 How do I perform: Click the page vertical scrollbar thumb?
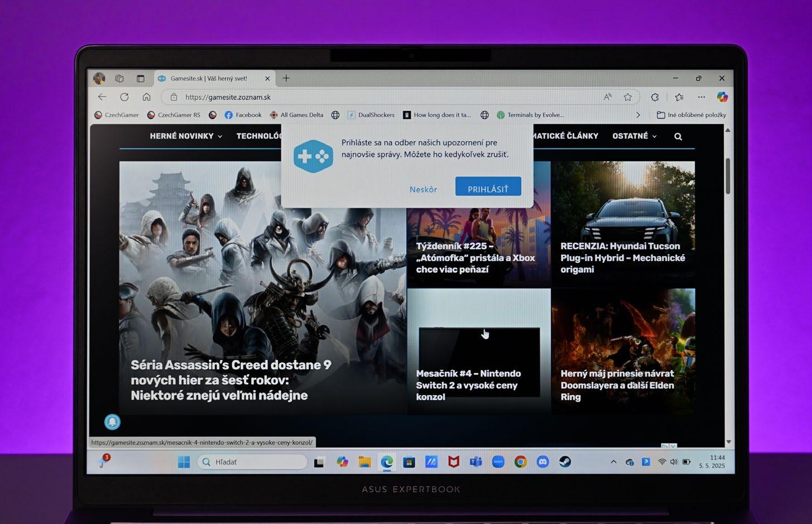coord(728,176)
